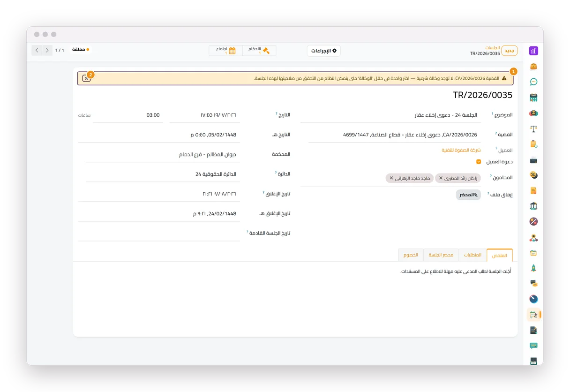Click the TR/2026/0035 record title

[482, 95]
